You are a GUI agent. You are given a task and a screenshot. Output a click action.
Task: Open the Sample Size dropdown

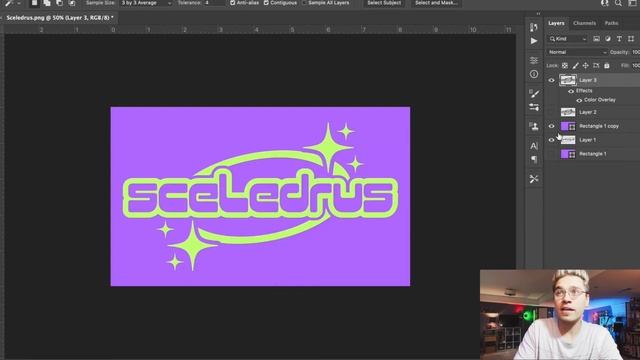click(146, 3)
